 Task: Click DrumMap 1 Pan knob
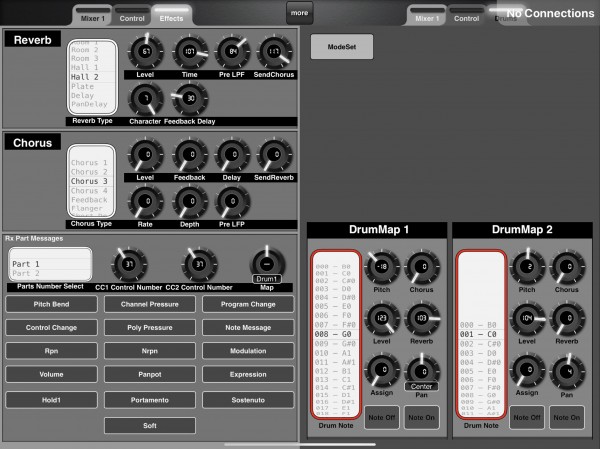422,371
